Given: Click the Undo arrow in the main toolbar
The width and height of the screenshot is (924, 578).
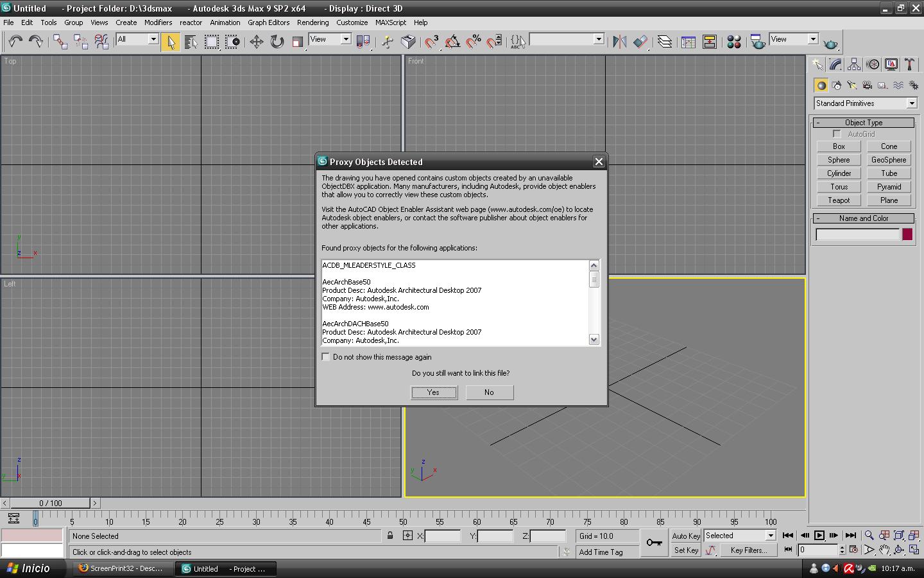Looking at the screenshot, I should pyautogui.click(x=15, y=42).
